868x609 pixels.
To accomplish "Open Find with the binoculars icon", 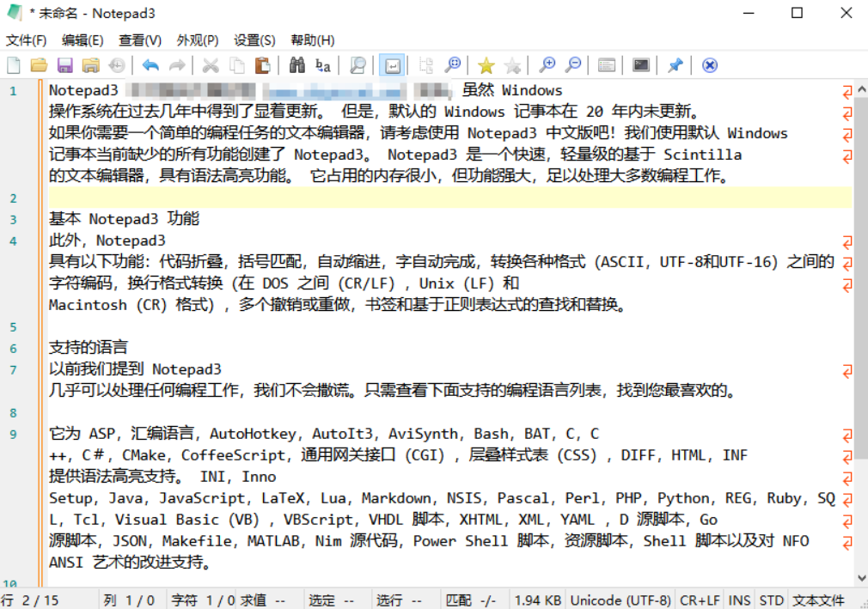I will coord(297,65).
